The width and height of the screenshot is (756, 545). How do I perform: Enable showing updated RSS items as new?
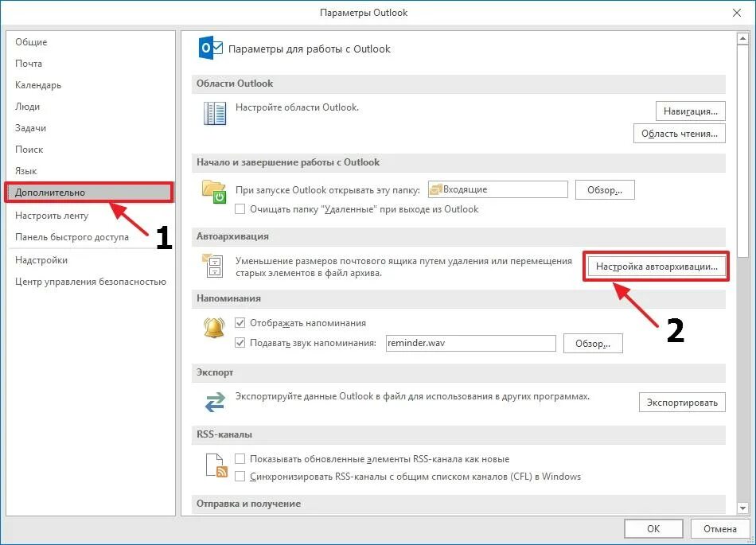click(240, 459)
